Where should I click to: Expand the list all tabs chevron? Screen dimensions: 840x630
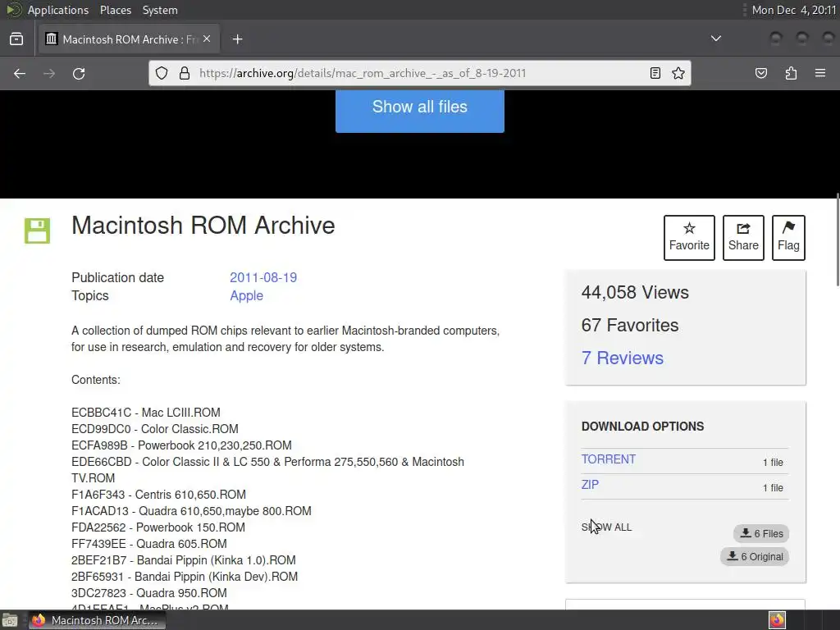click(x=715, y=39)
